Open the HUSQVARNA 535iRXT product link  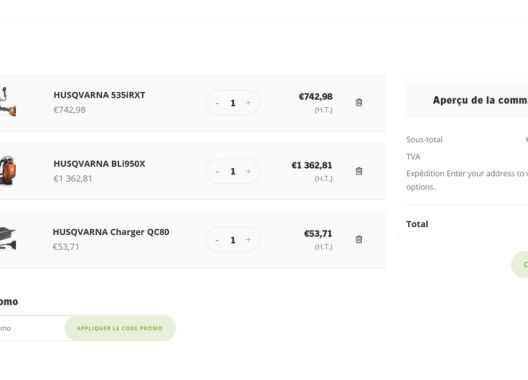[99, 95]
